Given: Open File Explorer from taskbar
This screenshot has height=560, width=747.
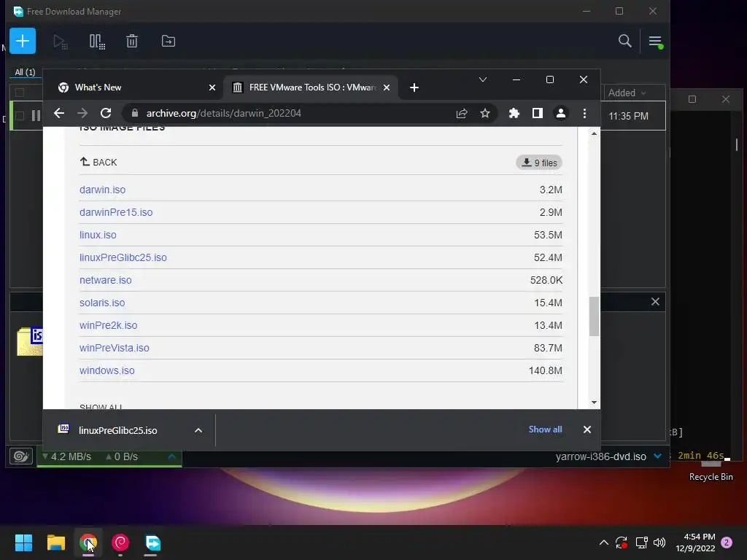Looking at the screenshot, I should coord(55,542).
